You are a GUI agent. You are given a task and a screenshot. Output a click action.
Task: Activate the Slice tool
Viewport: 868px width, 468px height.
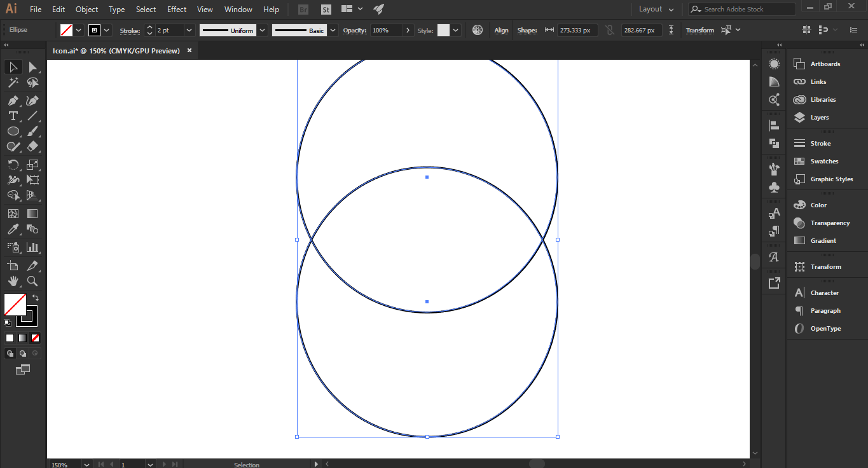(32, 266)
